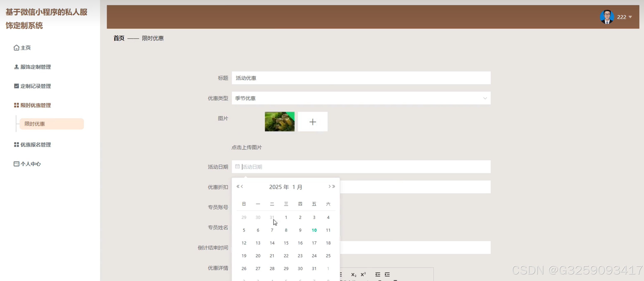The width and height of the screenshot is (644, 281).
Task: Click the plus icon to add image
Action: pos(312,122)
